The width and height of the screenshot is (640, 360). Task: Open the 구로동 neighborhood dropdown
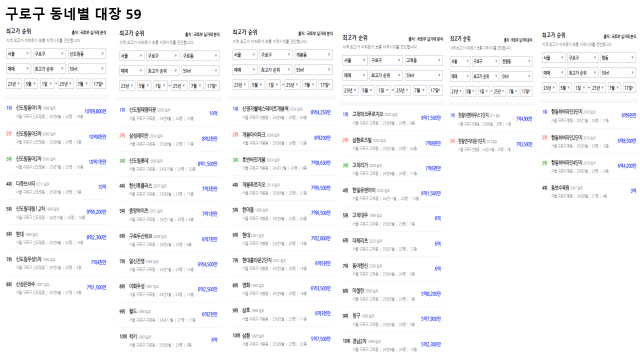200,56
